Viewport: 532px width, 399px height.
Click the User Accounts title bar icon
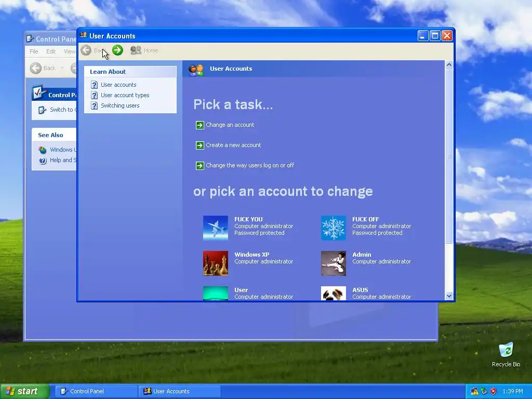point(84,35)
